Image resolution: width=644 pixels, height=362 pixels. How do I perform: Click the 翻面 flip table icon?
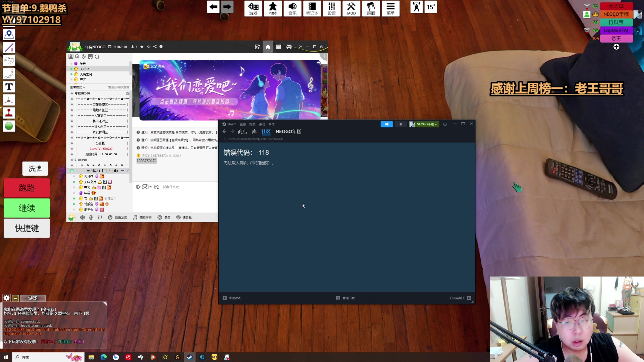pyautogui.click(x=371, y=8)
